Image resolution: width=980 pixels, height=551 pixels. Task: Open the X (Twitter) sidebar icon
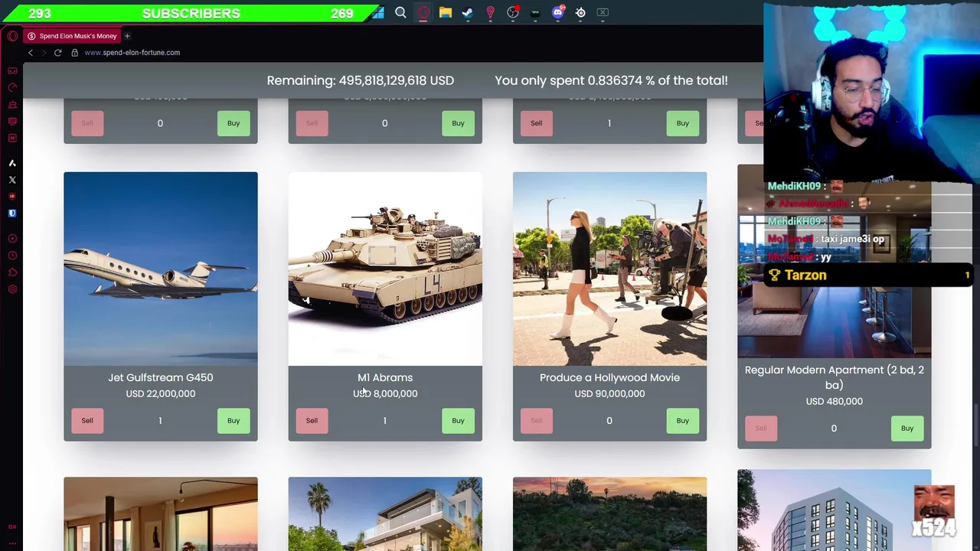pyautogui.click(x=12, y=180)
